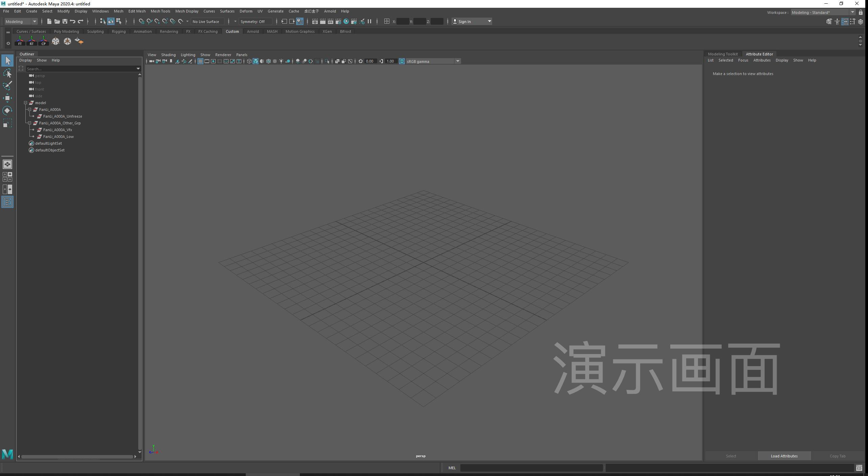
Task: Toggle film gate in viewport toolbar
Action: (207, 61)
